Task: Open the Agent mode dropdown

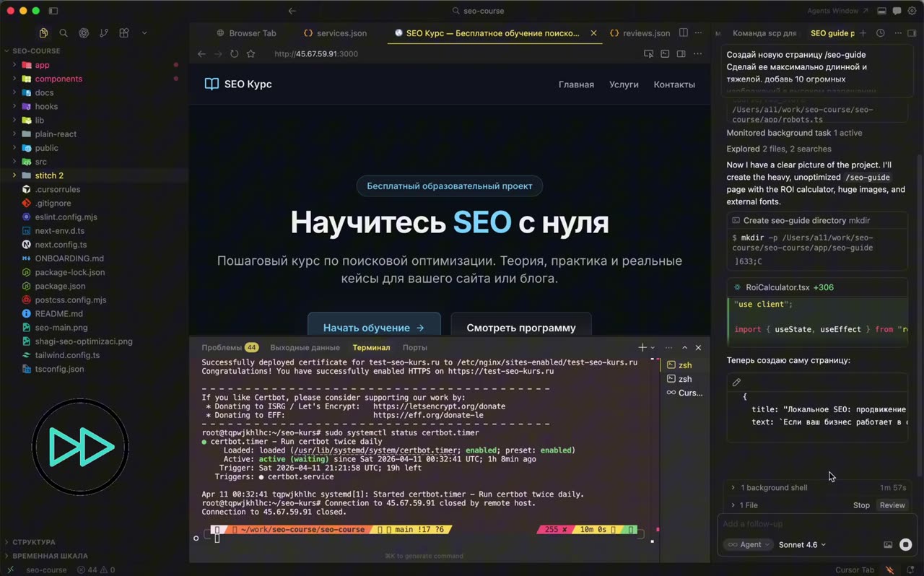Action: coord(748,545)
